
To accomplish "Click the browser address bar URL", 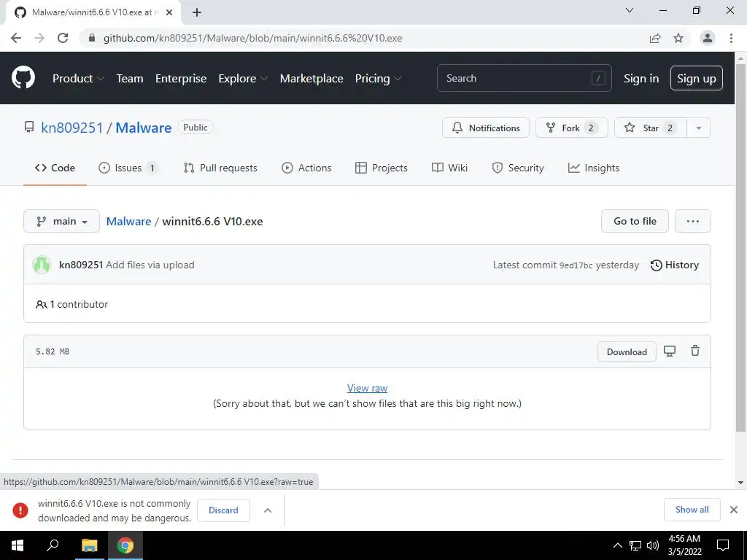I will pos(252,38).
